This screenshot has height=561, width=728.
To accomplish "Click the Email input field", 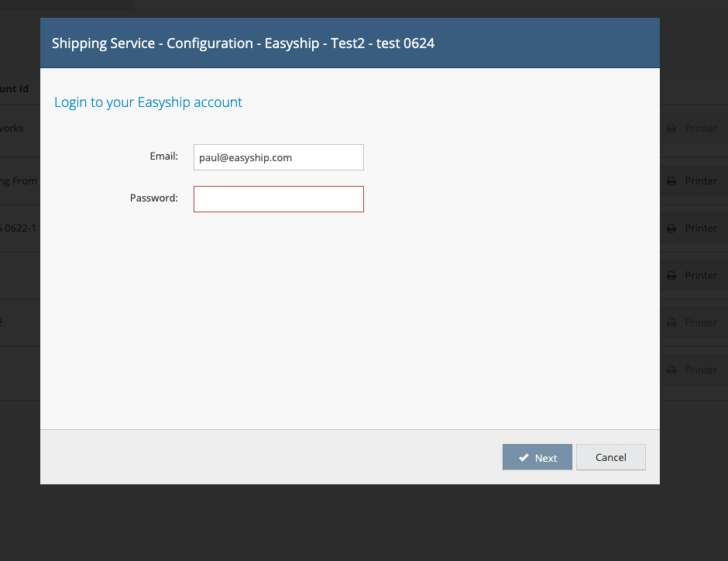I will (x=279, y=157).
